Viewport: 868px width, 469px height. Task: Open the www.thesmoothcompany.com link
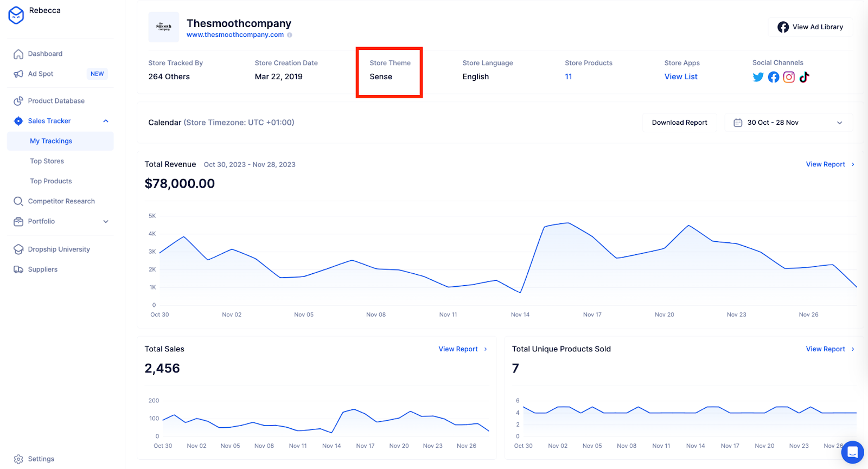[235, 35]
